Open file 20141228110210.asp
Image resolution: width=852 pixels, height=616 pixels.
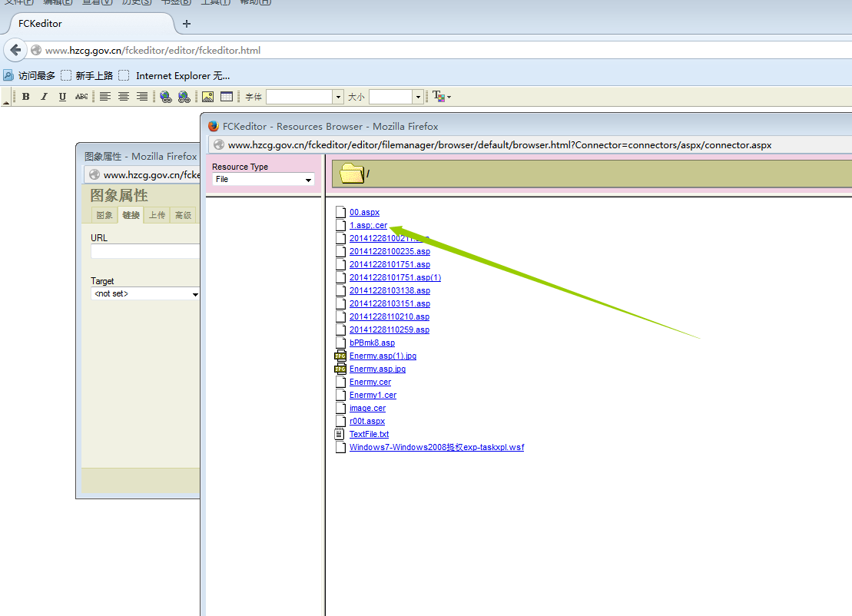(389, 316)
